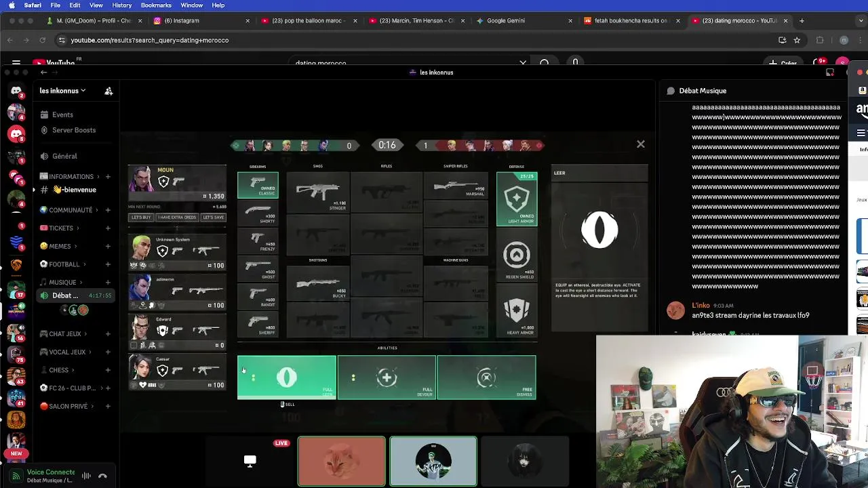Screen dimensions: 868x488
Task: Expand the VOCAL JEUX category
Action: coord(66,352)
